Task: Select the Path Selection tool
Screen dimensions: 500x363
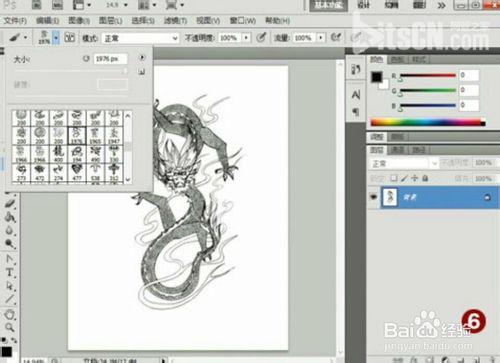Action: point(10,286)
